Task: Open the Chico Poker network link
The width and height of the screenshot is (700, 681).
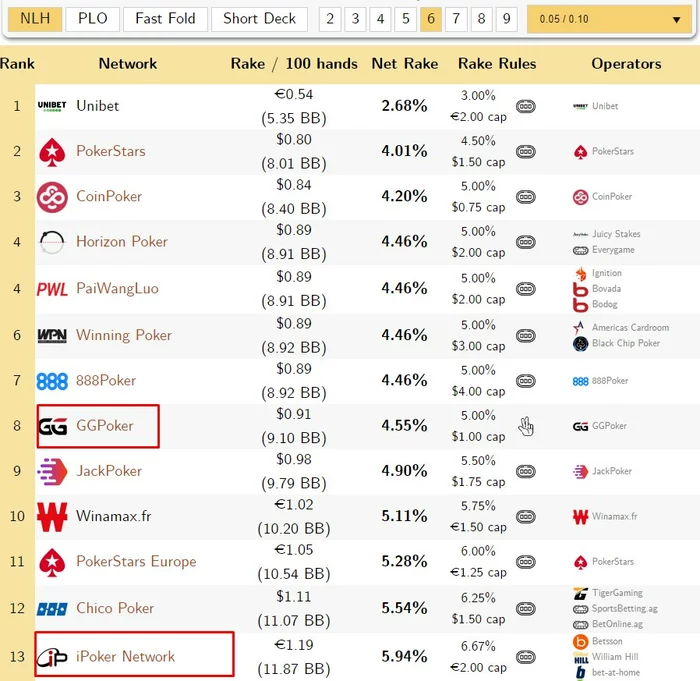Action: tap(115, 608)
